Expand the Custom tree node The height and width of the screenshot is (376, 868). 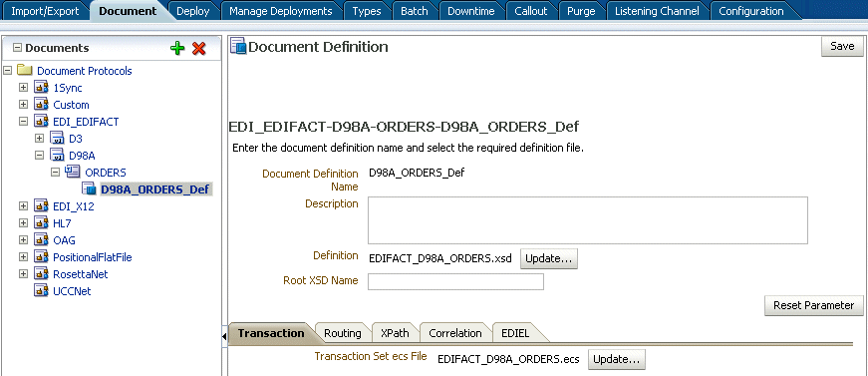coord(23,105)
